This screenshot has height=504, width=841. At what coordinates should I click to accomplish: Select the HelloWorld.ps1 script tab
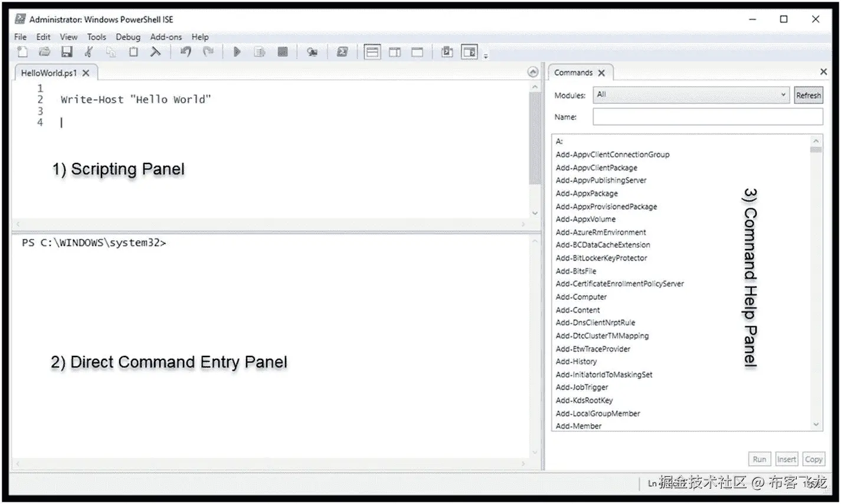49,73
